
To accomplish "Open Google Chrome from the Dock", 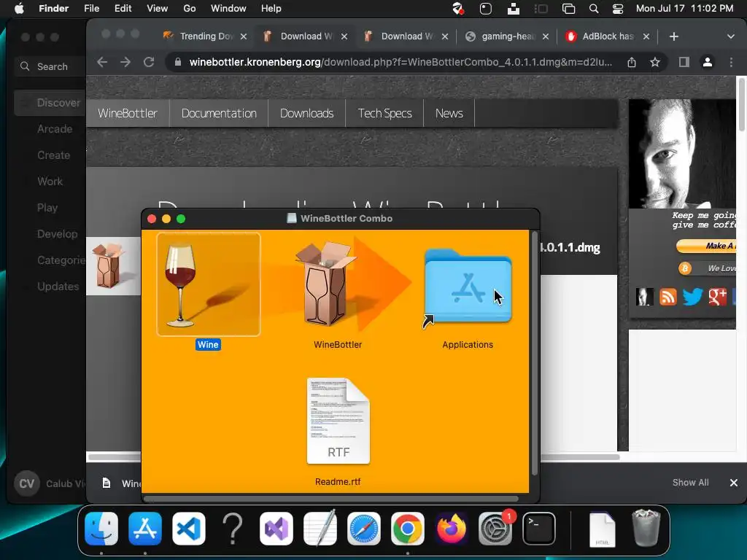I will [x=408, y=529].
